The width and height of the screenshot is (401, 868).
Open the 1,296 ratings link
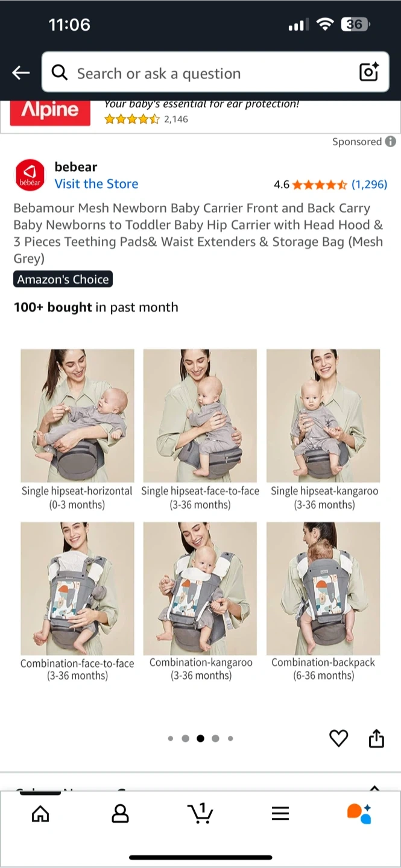click(369, 184)
